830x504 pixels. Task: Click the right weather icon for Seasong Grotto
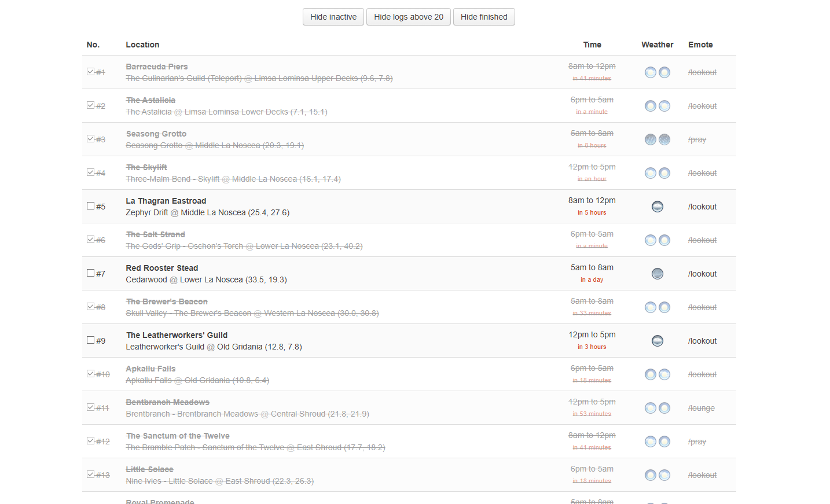[x=664, y=139]
